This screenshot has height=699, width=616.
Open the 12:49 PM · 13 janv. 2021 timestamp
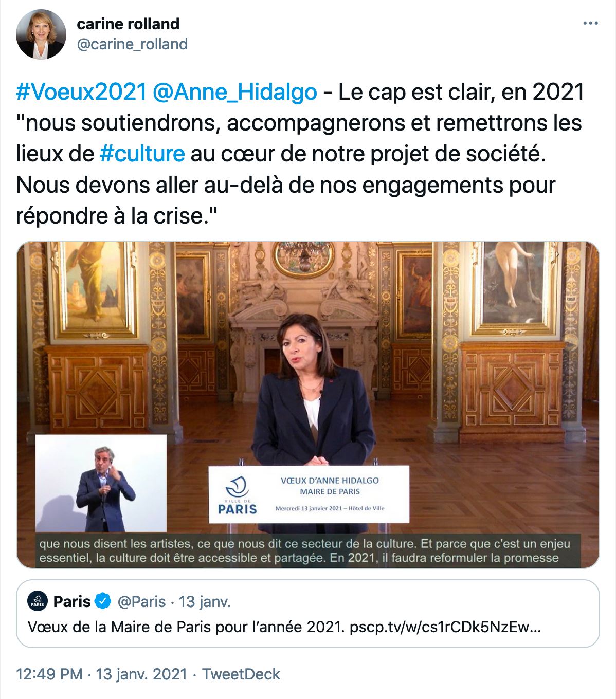coord(101,674)
